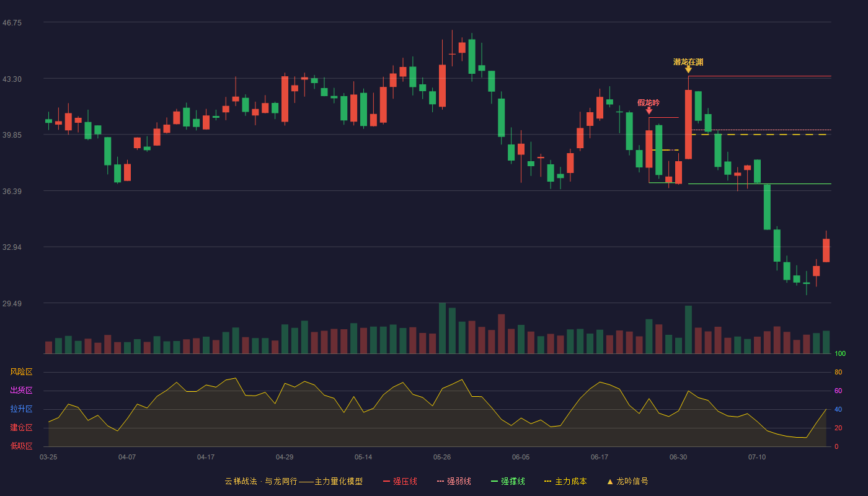Toggle the 强弱线 dashed pink legend entry

454,481
